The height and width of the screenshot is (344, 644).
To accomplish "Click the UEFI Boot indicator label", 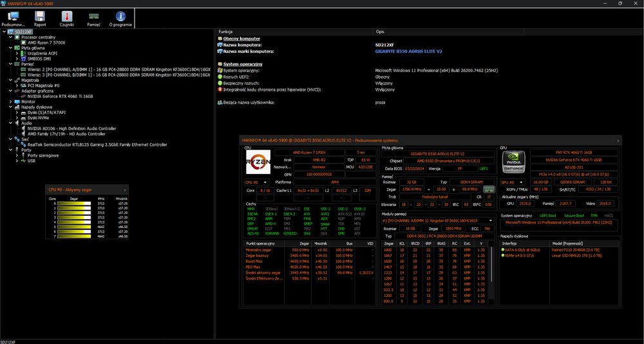I will coord(549,215).
